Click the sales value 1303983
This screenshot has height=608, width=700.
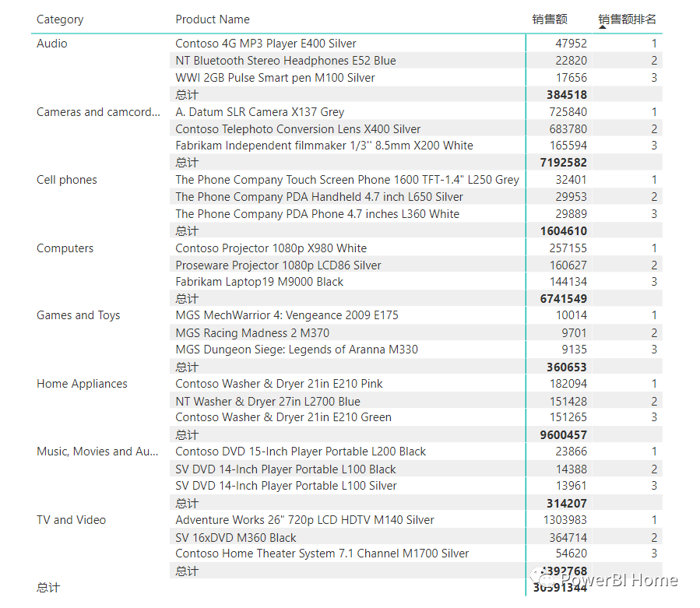(x=565, y=520)
